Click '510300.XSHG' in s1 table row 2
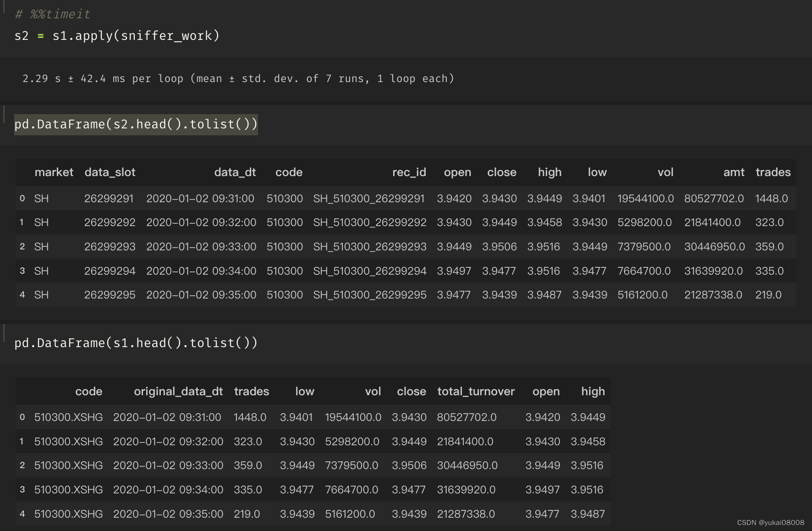 click(69, 465)
